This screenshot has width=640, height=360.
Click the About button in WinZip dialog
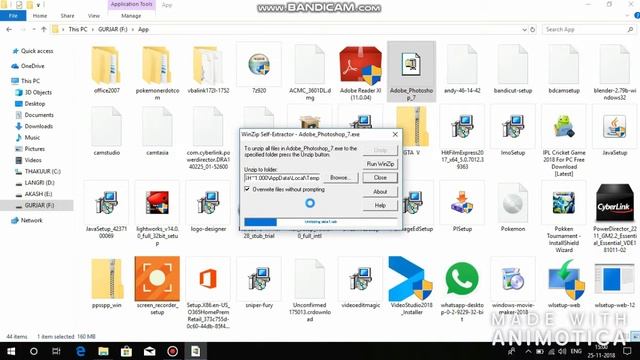(x=380, y=191)
